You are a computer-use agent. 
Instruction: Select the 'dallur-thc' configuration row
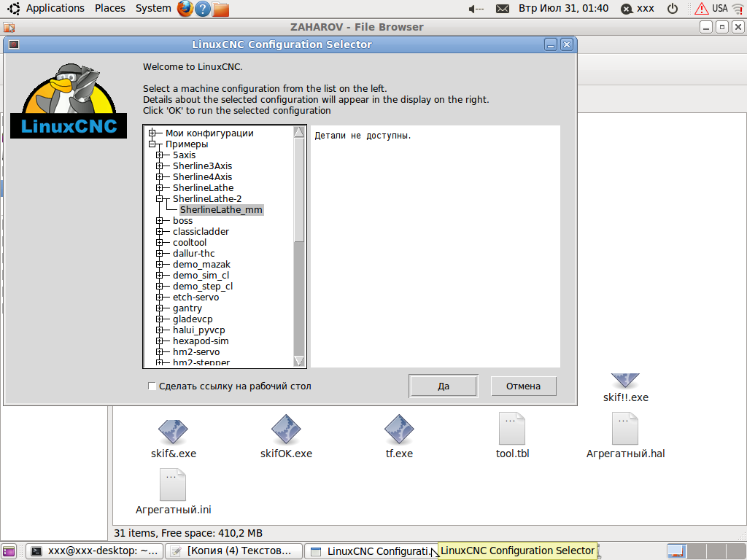tap(193, 253)
